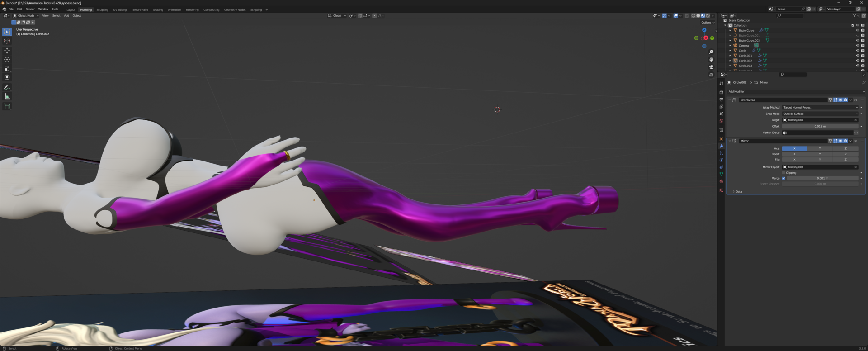Open Object properties tab icon
The height and width of the screenshot is (351, 868).
point(721,139)
